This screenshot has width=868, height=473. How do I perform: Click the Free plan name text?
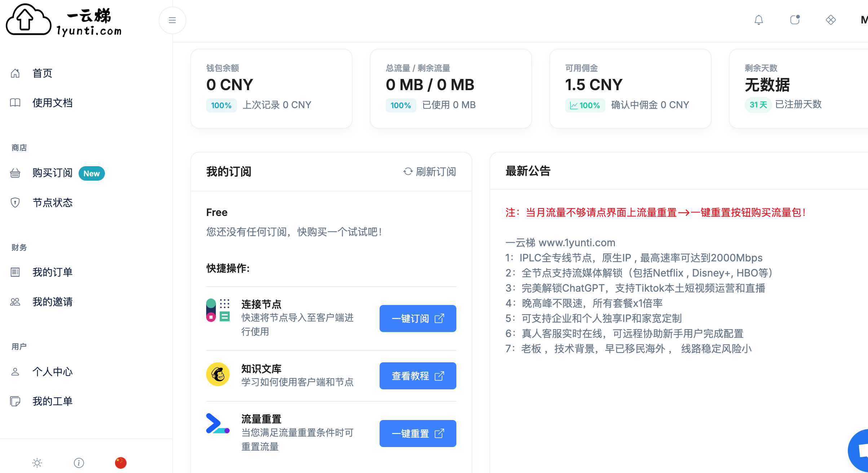point(217,212)
